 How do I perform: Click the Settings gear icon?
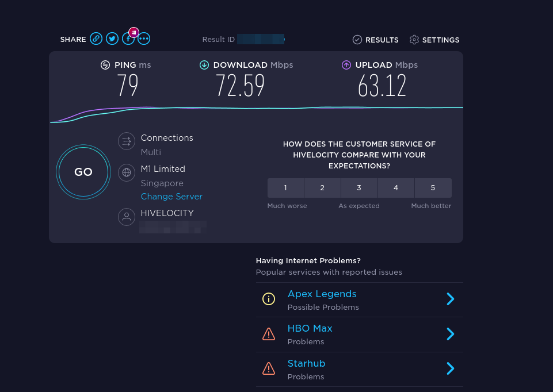pos(414,40)
